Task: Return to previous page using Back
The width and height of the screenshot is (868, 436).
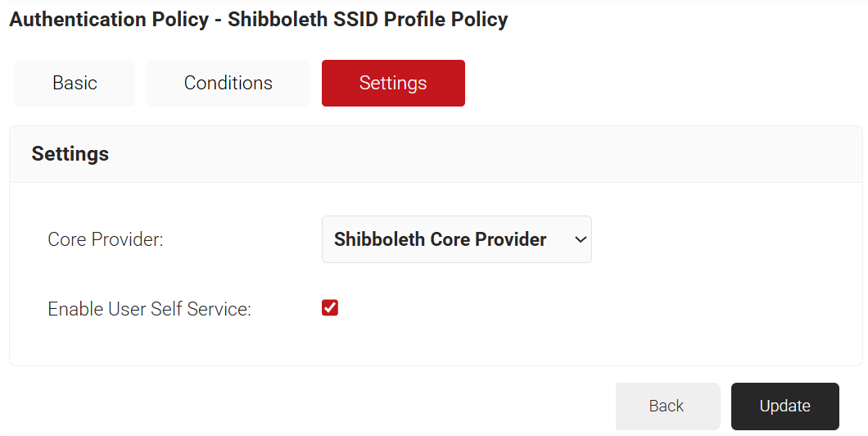Action: 667,406
